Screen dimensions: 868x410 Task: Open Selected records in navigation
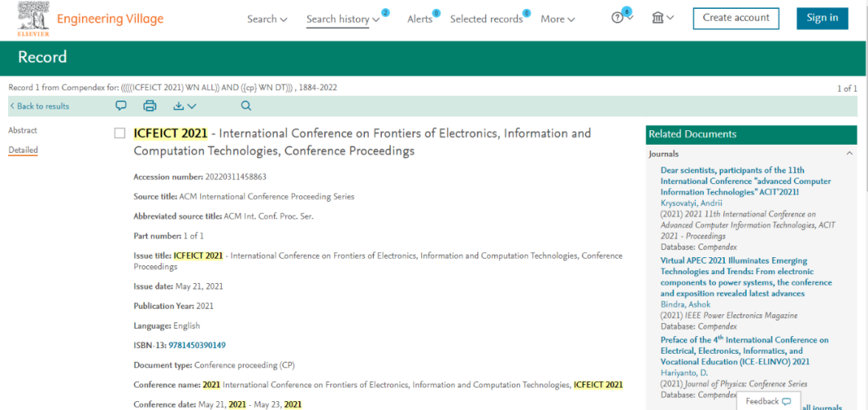tap(486, 19)
